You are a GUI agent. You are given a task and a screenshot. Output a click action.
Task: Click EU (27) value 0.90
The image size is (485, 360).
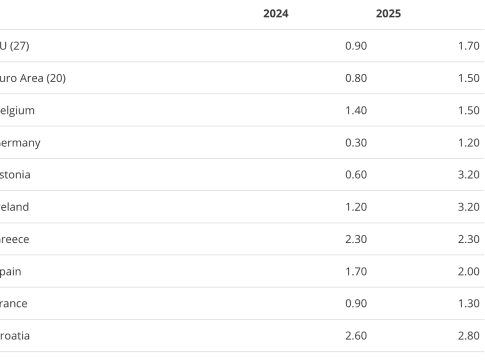click(356, 46)
